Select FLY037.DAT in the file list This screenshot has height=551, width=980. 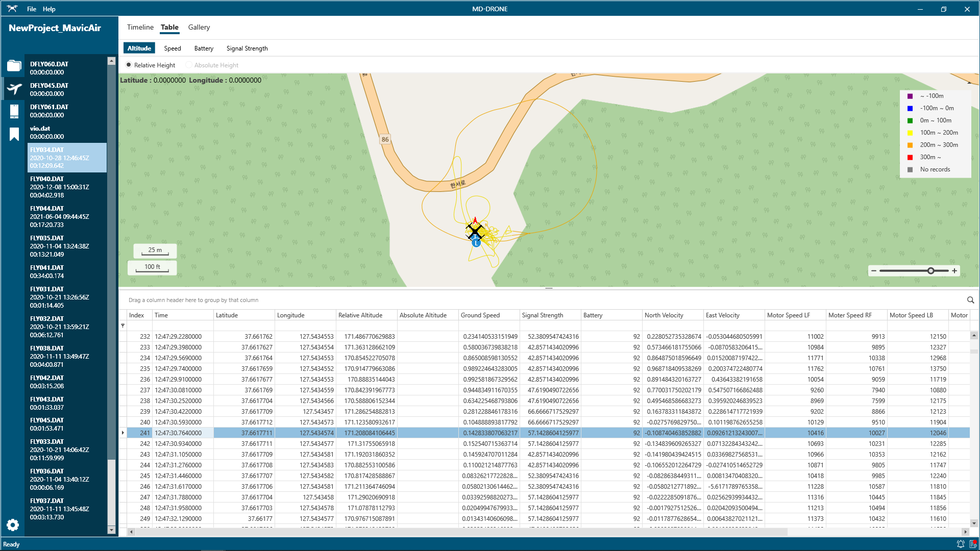(x=67, y=509)
